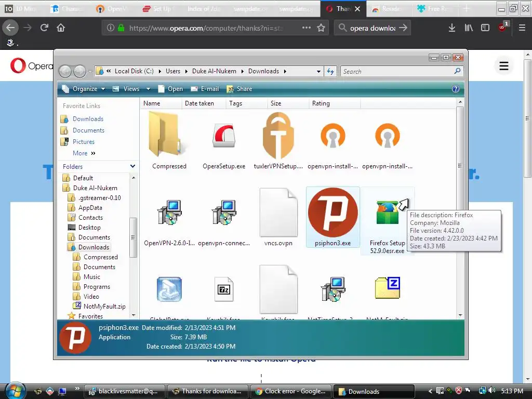Switch to Thanks for download taskbar button
The width and height of the screenshot is (532, 399).
pos(208,391)
